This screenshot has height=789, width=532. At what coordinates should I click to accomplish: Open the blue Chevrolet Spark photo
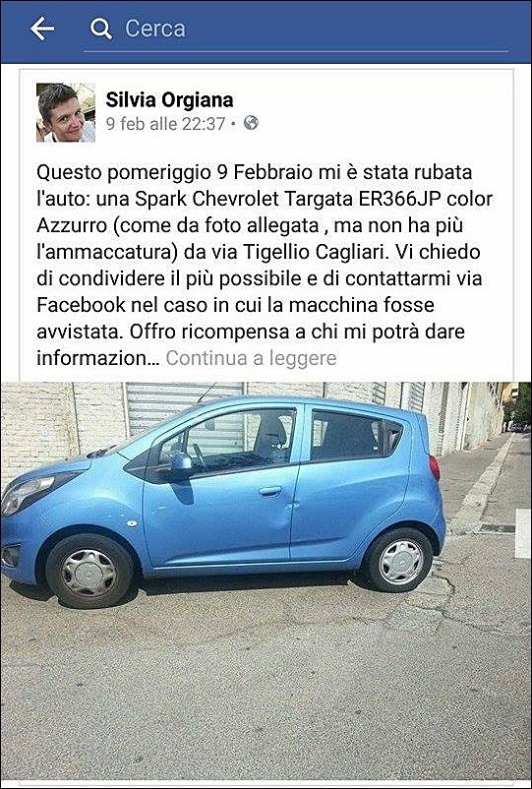tap(266, 581)
